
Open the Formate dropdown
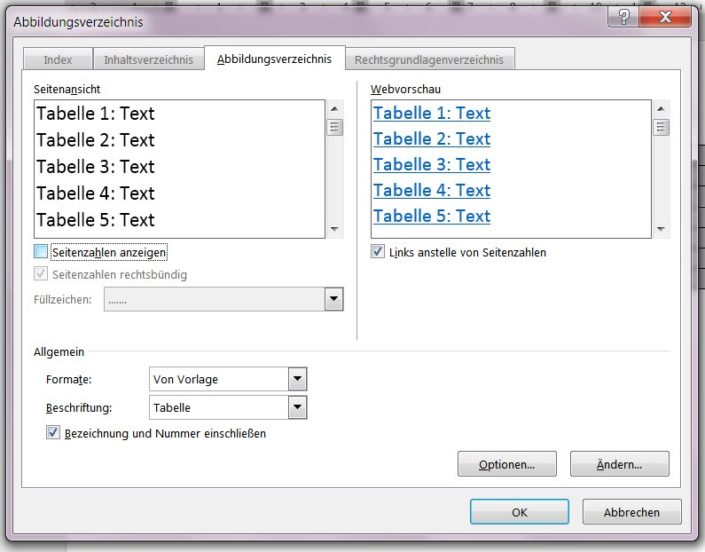[297, 379]
